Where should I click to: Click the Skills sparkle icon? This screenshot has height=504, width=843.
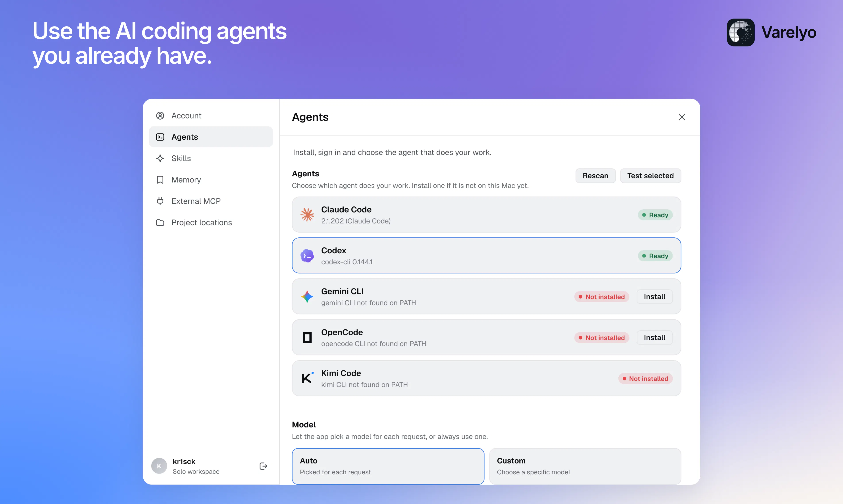160,158
